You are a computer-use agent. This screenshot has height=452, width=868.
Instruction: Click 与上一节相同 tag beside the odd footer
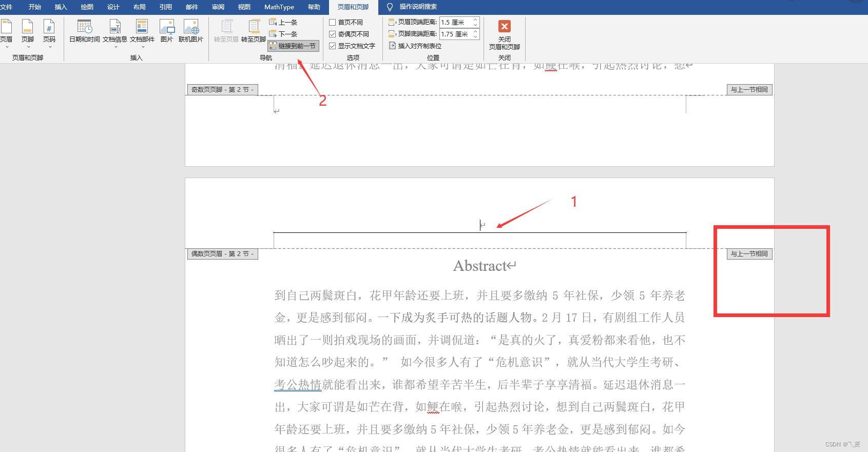point(749,90)
